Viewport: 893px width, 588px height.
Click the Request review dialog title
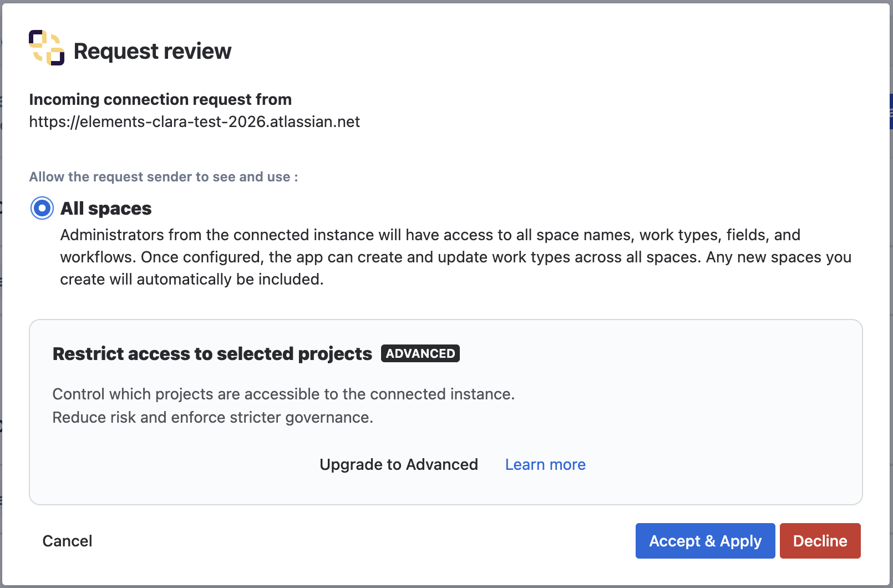[153, 51]
